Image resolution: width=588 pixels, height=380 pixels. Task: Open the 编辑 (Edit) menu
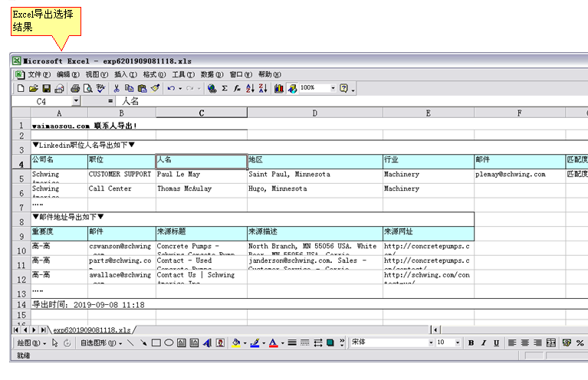pos(68,74)
